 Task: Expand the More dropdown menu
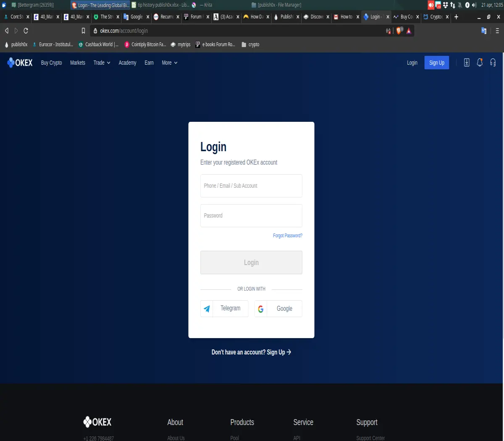170,63
